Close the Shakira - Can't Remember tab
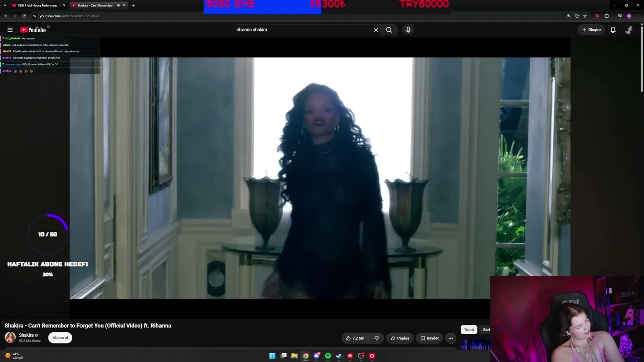Viewport: 644px width, 362px height. tap(124, 5)
